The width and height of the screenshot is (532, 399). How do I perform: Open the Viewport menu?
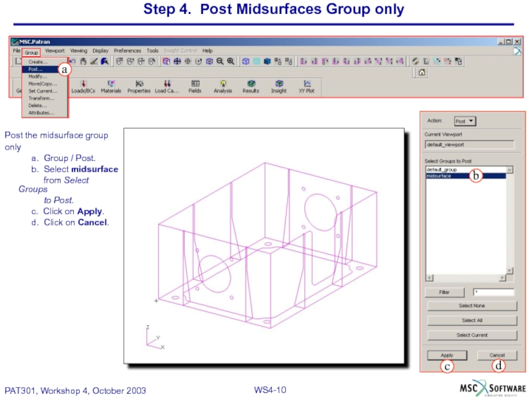click(x=55, y=51)
